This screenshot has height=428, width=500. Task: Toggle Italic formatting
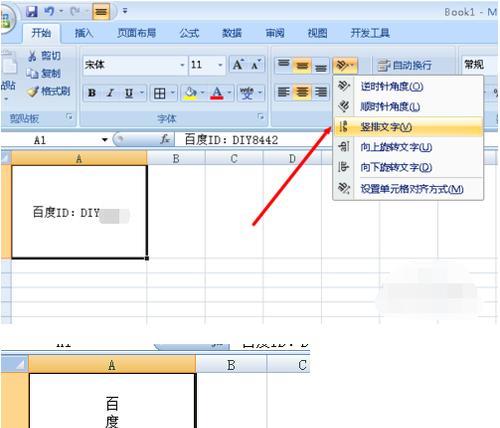110,93
